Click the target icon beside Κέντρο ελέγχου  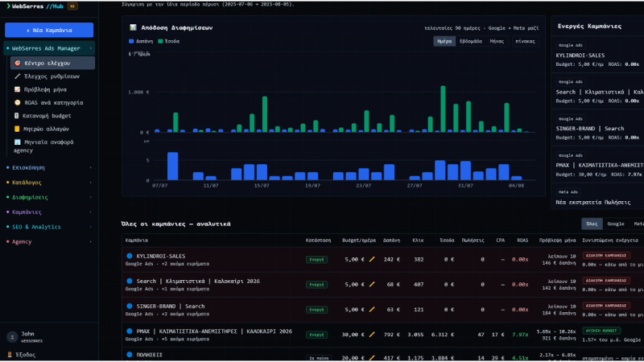pos(17,63)
